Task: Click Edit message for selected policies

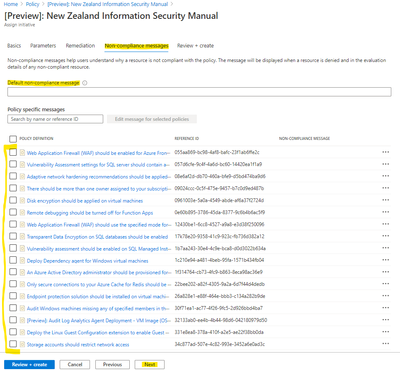Action: [152, 119]
